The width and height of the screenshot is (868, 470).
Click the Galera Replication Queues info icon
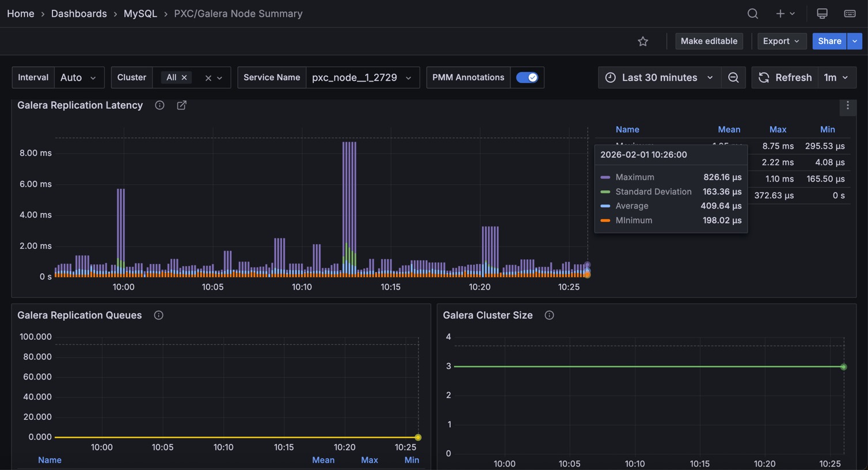(x=158, y=315)
